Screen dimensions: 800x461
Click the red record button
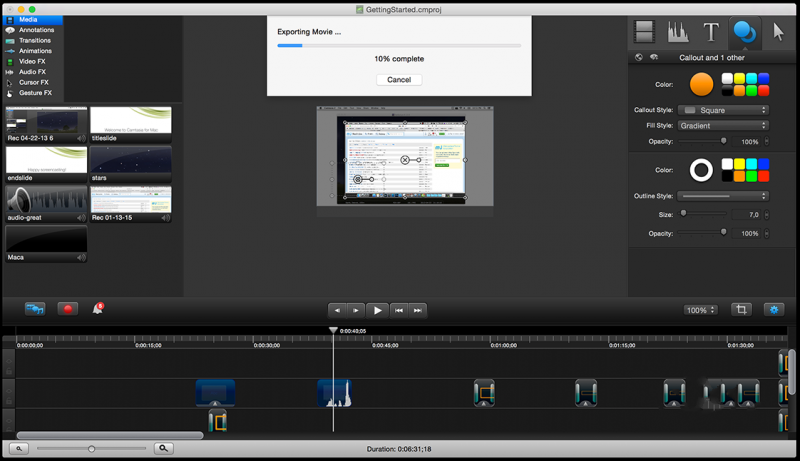pos(68,309)
